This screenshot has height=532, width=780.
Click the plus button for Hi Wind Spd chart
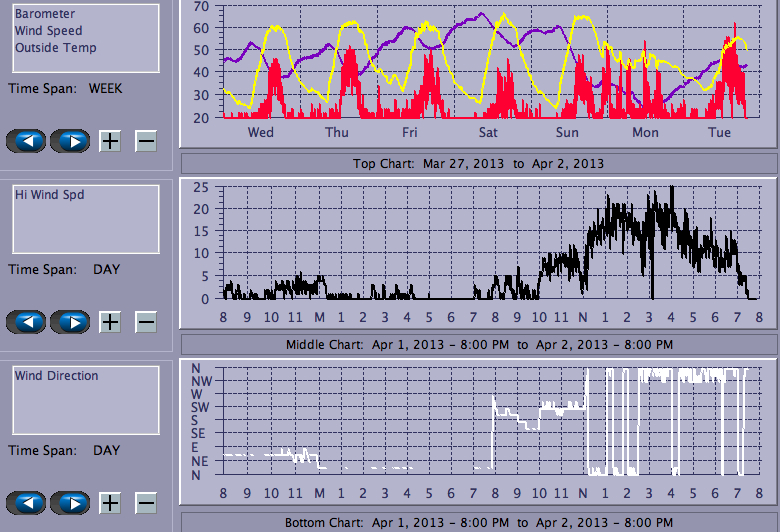tap(110, 322)
